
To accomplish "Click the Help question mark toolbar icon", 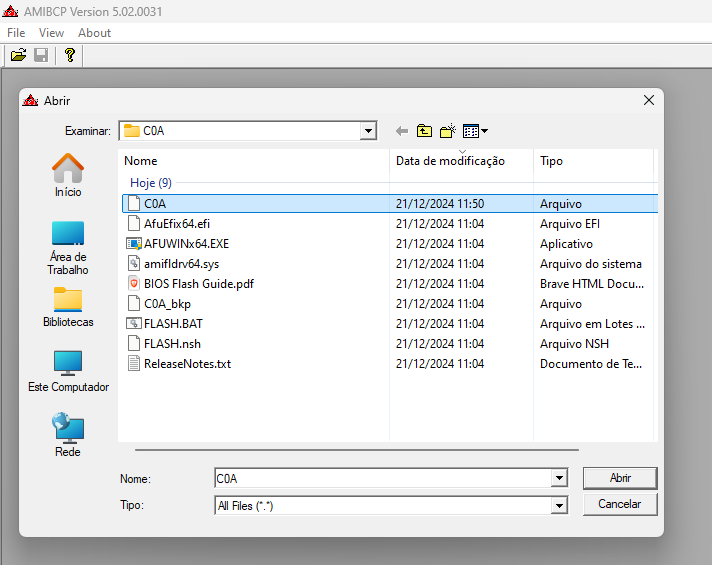I will point(69,55).
